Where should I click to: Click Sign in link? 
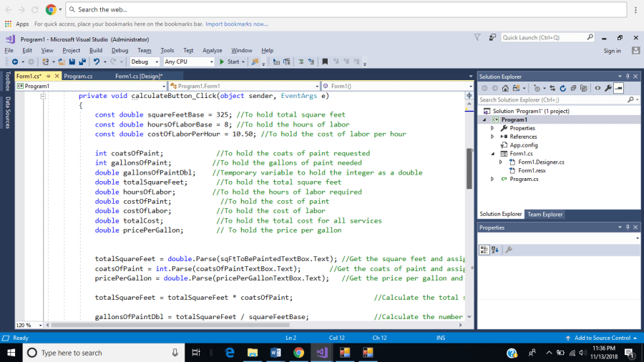(612, 51)
